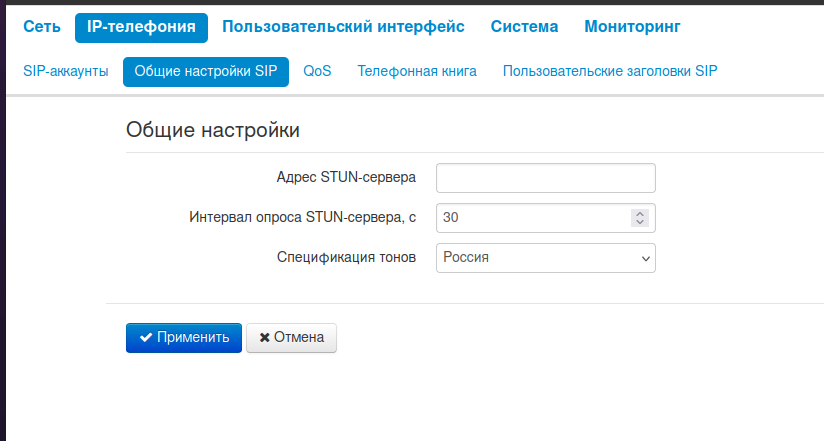The image size is (824, 441).
Task: Click the Адрес STUN-сервера label
Action: [346, 178]
